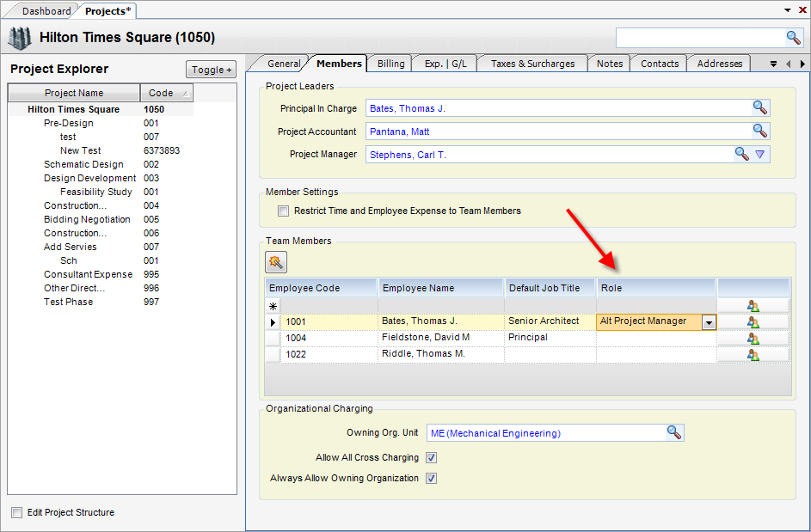Select Add Servies item
The width and height of the screenshot is (811, 532).
point(70,247)
